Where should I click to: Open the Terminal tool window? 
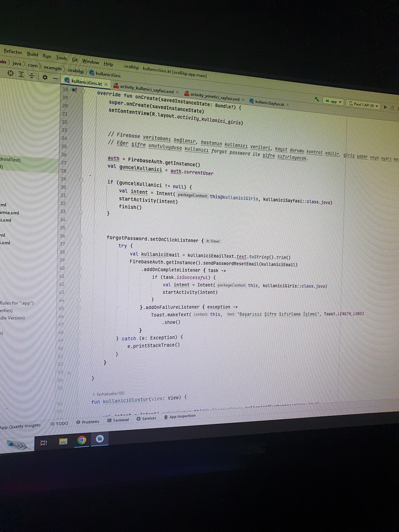point(118,420)
